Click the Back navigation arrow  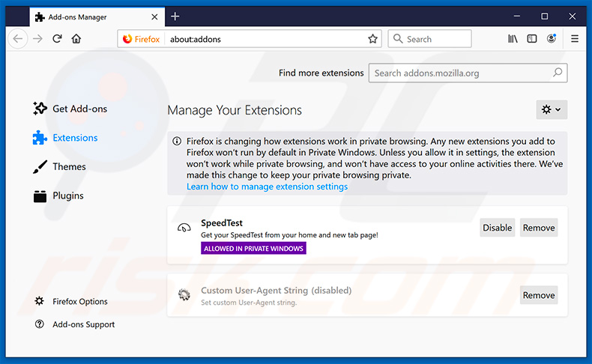[x=18, y=39]
